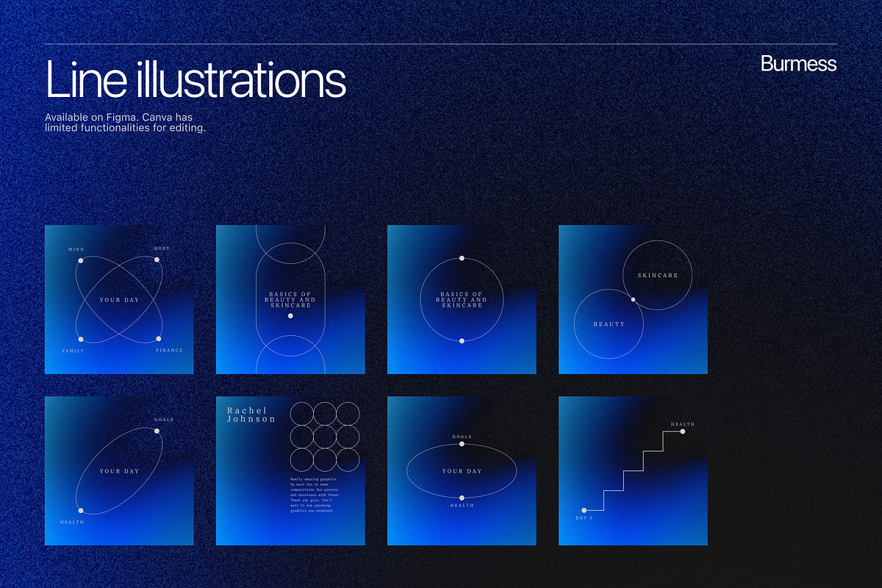The height and width of the screenshot is (588, 882).
Task: Open the Day 1 staircase template
Action: coord(633,471)
